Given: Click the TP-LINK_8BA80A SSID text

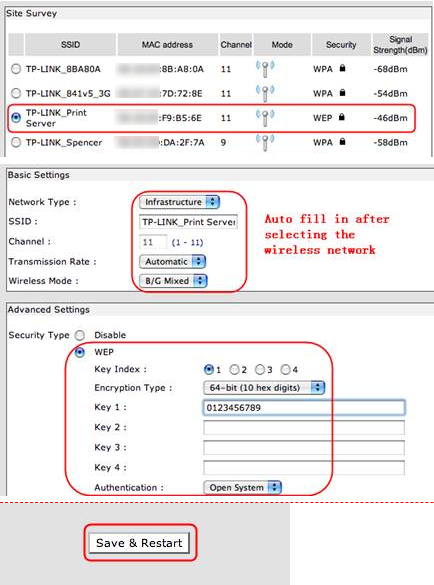Looking at the screenshot, I should [x=63, y=69].
